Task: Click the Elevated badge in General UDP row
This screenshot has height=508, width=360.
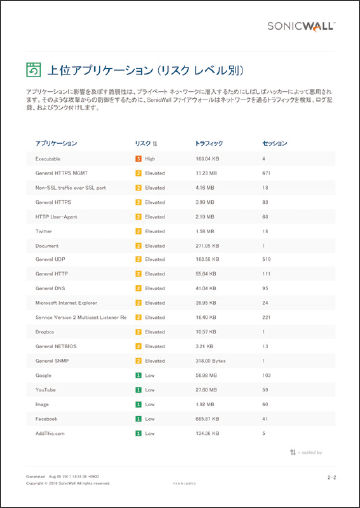Action: click(x=138, y=259)
